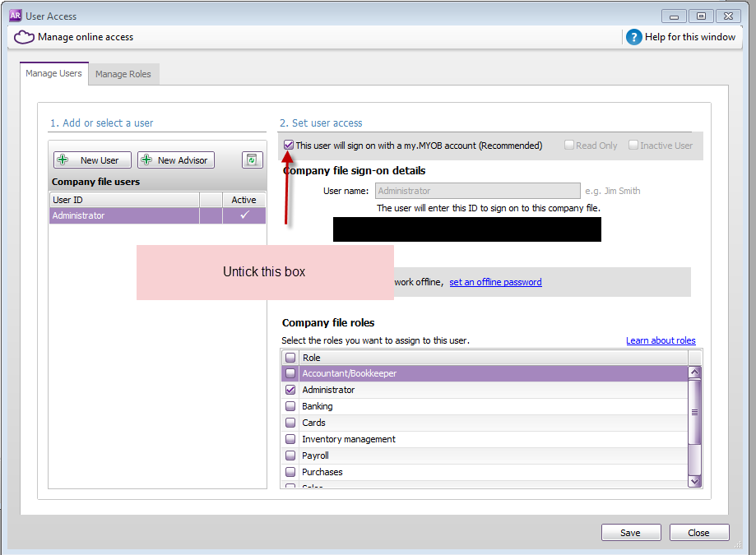Open the Learn about roles link
Viewport: 756px width, 555px height.
coord(661,340)
